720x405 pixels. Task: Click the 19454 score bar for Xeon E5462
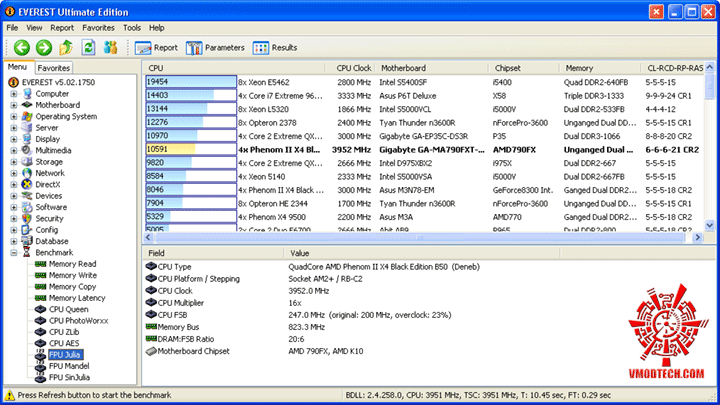(x=191, y=82)
